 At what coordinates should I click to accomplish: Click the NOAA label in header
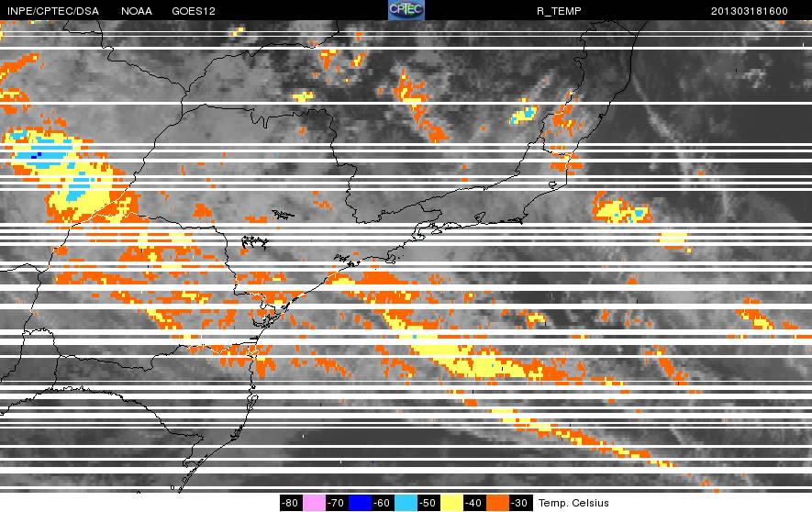[x=137, y=11]
